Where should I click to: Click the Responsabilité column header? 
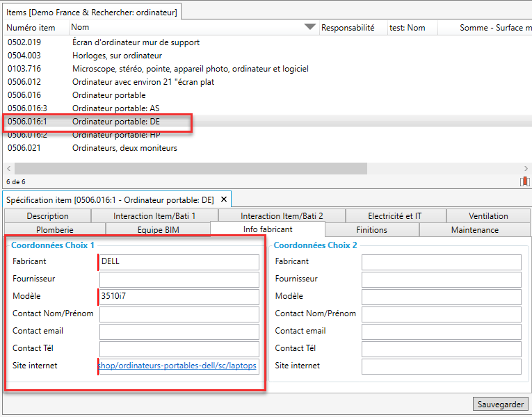tap(348, 28)
